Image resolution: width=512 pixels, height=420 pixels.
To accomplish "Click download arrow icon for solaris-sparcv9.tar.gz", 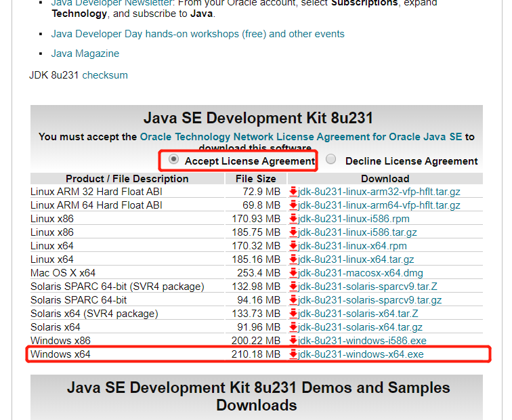I will 293,300.
